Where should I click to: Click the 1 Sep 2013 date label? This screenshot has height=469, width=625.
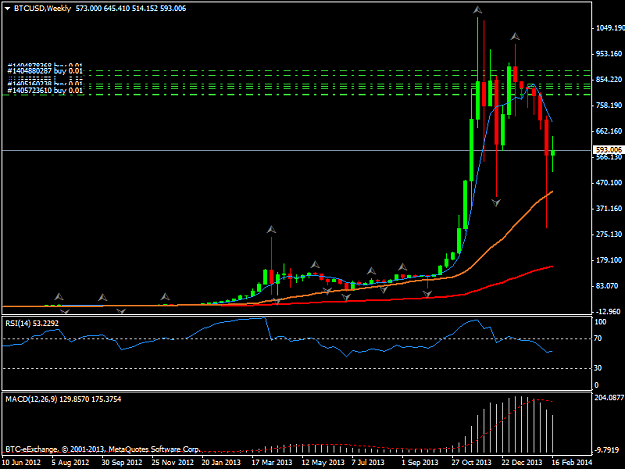coord(420,462)
